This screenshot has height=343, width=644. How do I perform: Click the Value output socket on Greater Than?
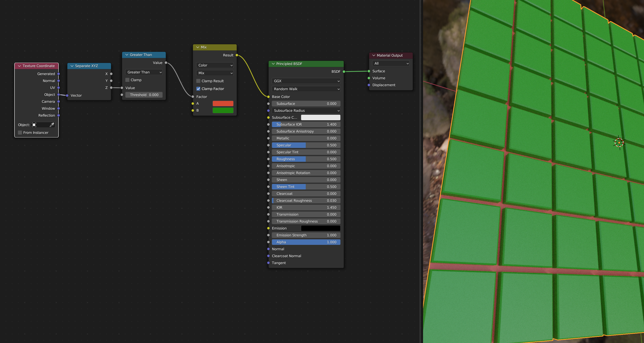tap(166, 63)
